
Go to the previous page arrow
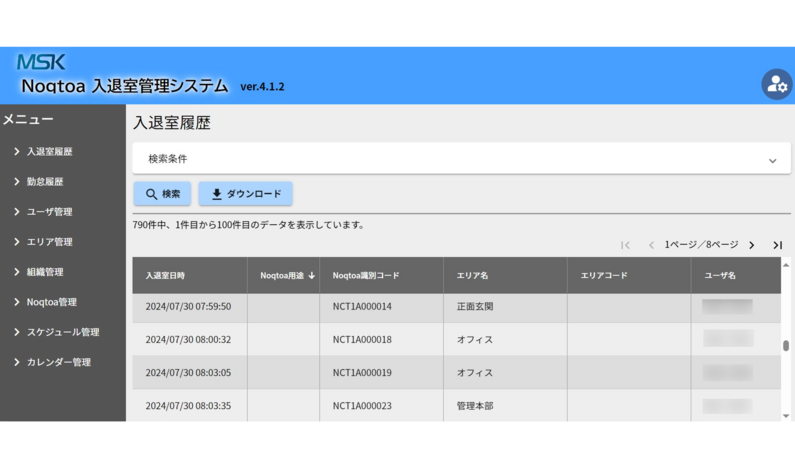coord(651,245)
